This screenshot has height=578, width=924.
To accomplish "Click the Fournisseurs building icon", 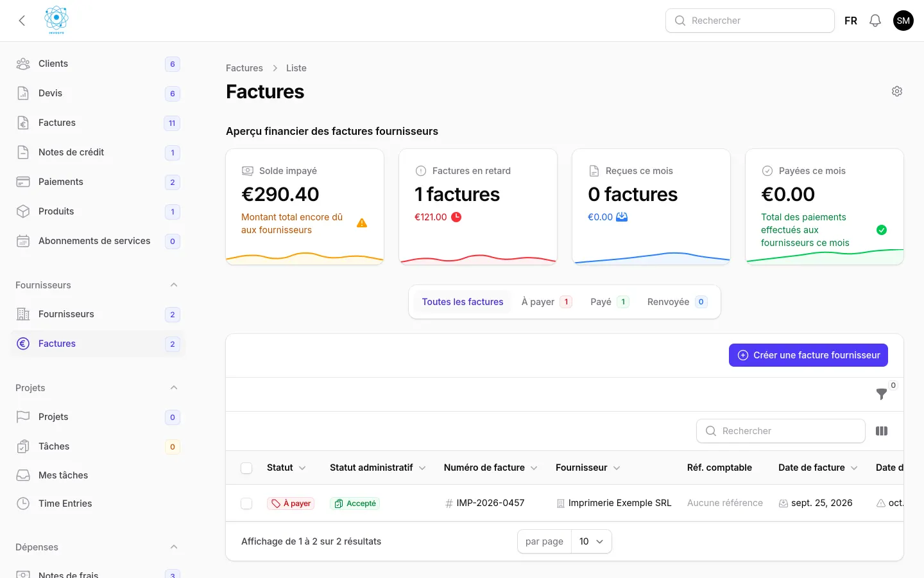I will 23,314.
